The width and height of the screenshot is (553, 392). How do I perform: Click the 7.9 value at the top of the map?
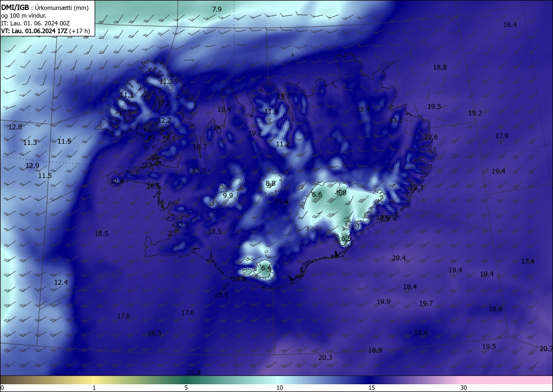point(217,9)
